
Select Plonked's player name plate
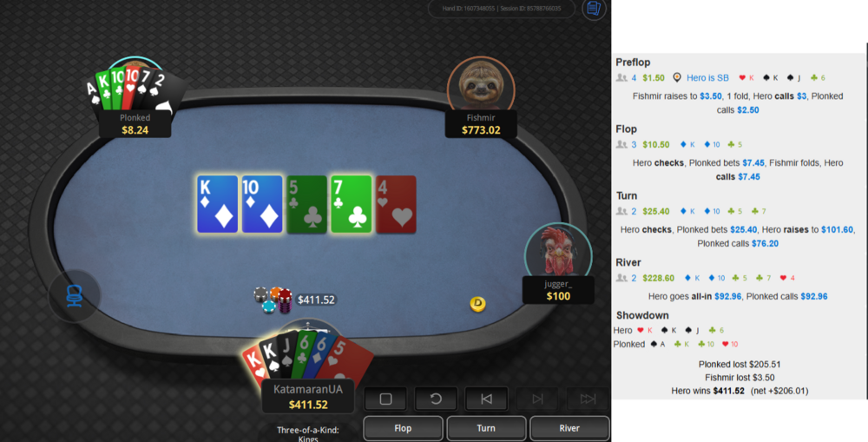(x=135, y=124)
